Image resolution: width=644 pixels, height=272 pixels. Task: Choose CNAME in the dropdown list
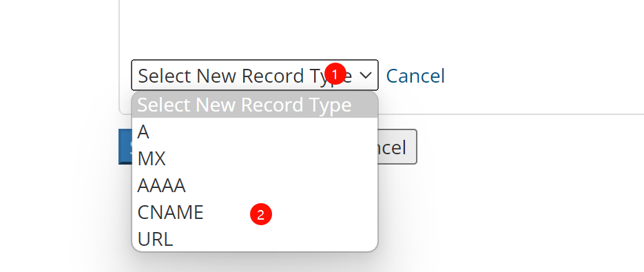click(x=255, y=212)
